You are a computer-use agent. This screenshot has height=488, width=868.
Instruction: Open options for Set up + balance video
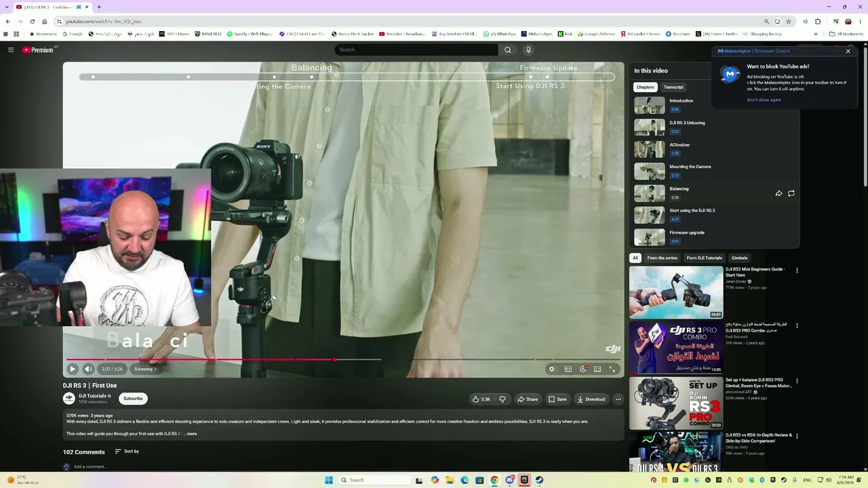coord(797,381)
